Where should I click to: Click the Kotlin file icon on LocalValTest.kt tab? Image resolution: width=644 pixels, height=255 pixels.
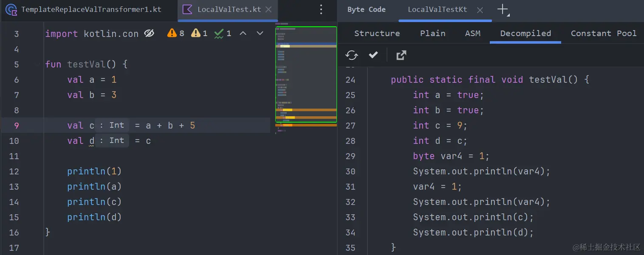pyautogui.click(x=187, y=9)
